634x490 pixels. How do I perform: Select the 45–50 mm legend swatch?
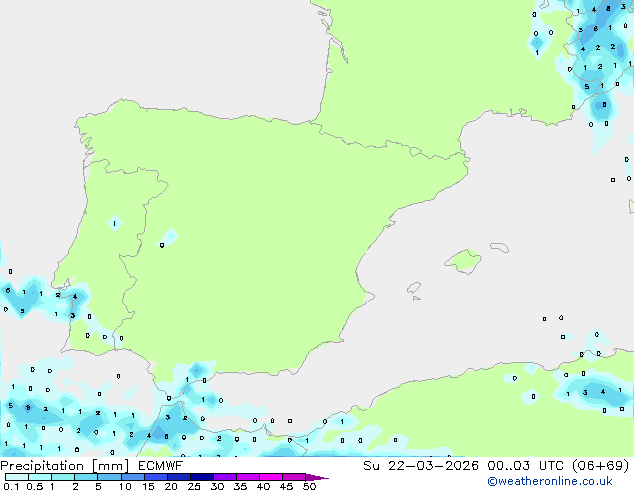(294, 477)
